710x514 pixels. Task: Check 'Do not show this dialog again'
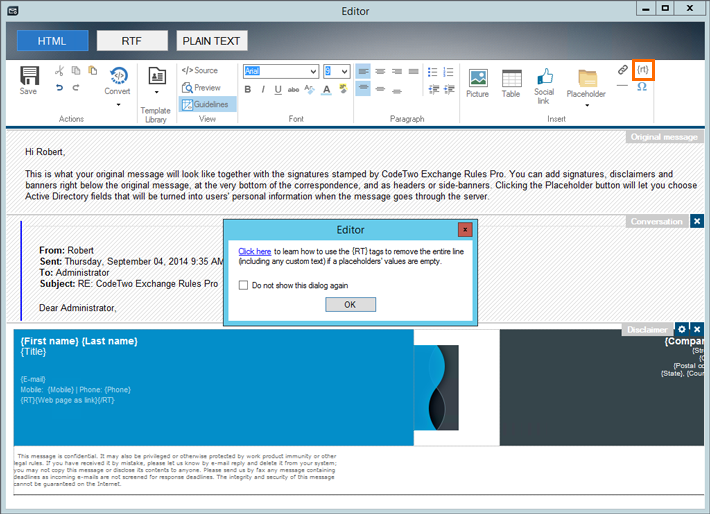pyautogui.click(x=244, y=285)
